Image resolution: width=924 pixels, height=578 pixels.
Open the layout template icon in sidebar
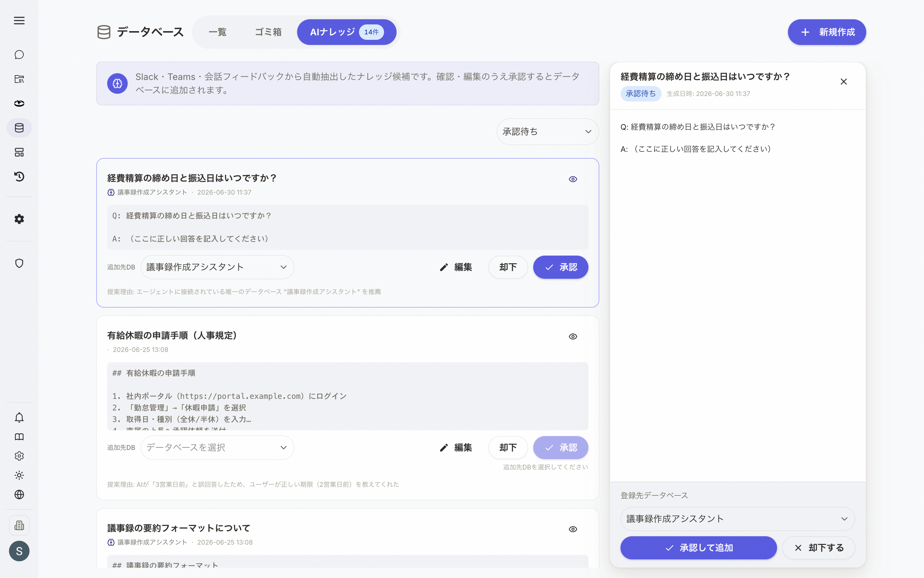[x=19, y=152]
